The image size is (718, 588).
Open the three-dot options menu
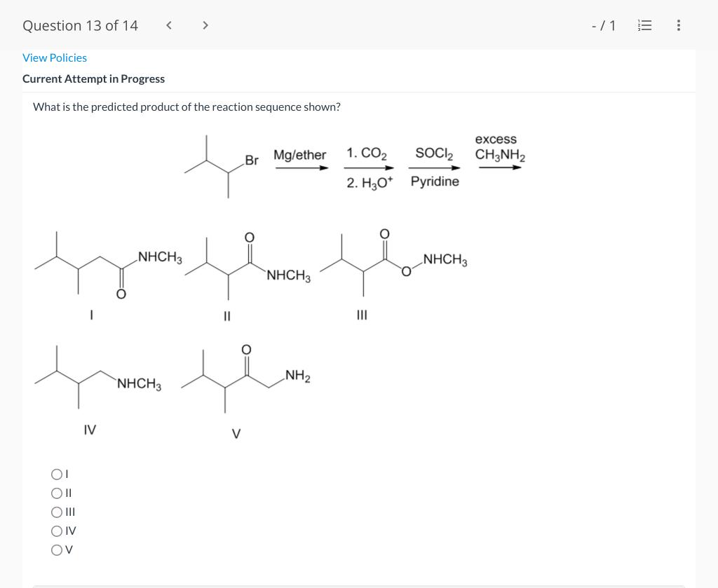678,25
